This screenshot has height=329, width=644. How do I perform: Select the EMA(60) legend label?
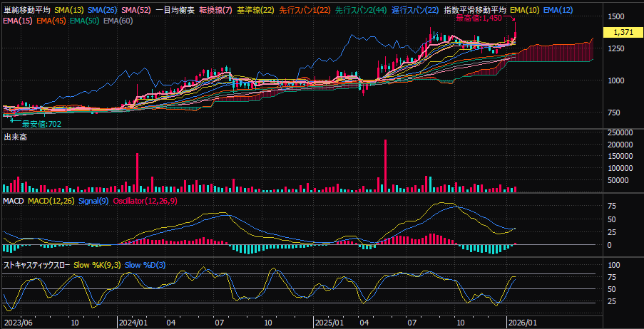coord(118,21)
